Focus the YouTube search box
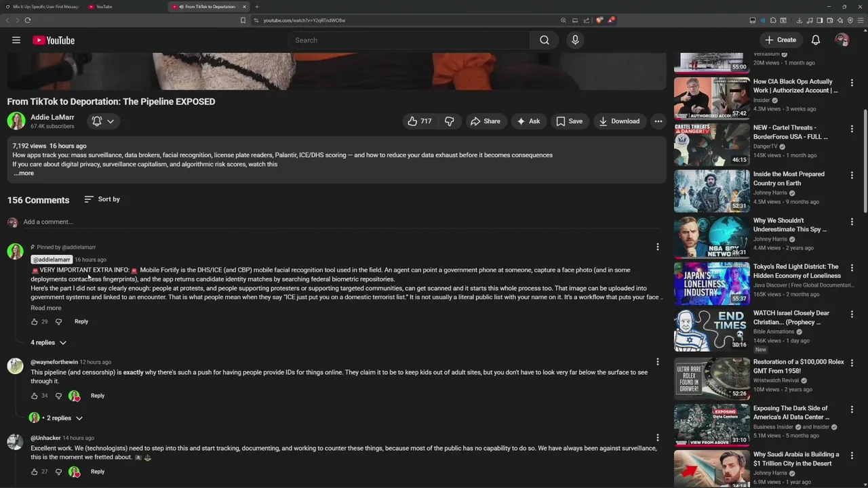Screen dimensions: 868x488 (x=409, y=40)
